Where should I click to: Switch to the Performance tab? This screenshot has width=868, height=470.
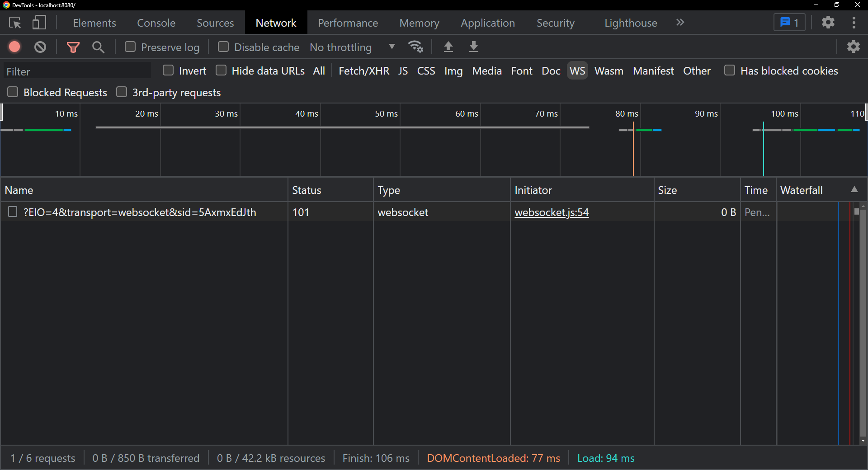[x=347, y=22]
